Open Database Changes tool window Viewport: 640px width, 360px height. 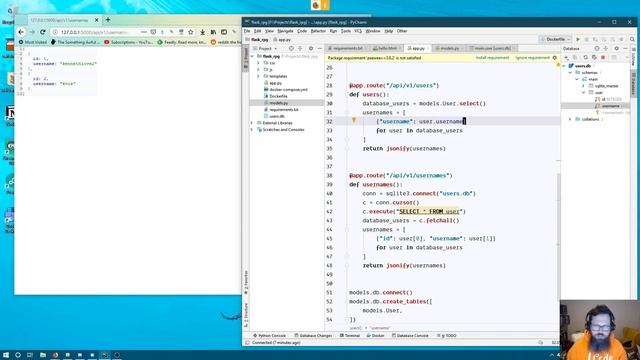(x=313, y=336)
